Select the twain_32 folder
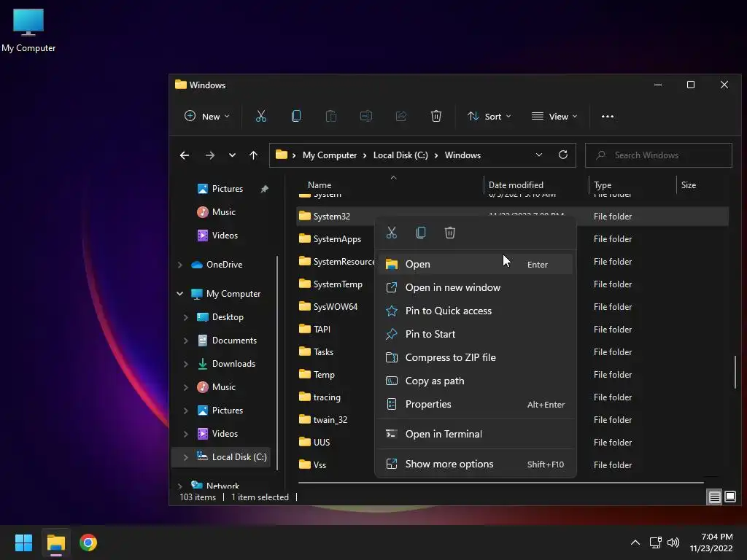747x560 pixels. point(330,419)
